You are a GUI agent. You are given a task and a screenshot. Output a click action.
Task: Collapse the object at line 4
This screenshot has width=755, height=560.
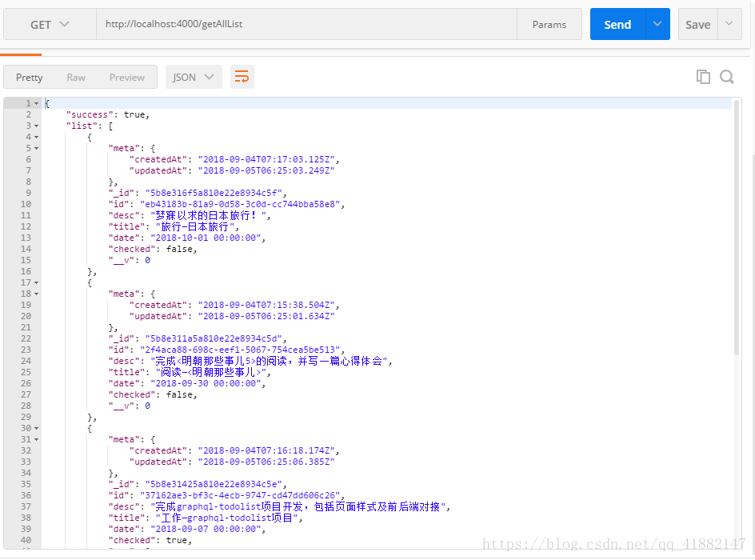37,138
